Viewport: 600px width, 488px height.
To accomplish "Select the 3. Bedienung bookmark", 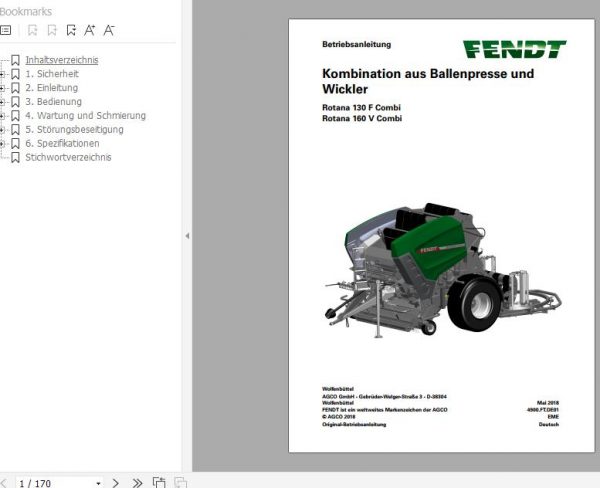I will [x=54, y=101].
